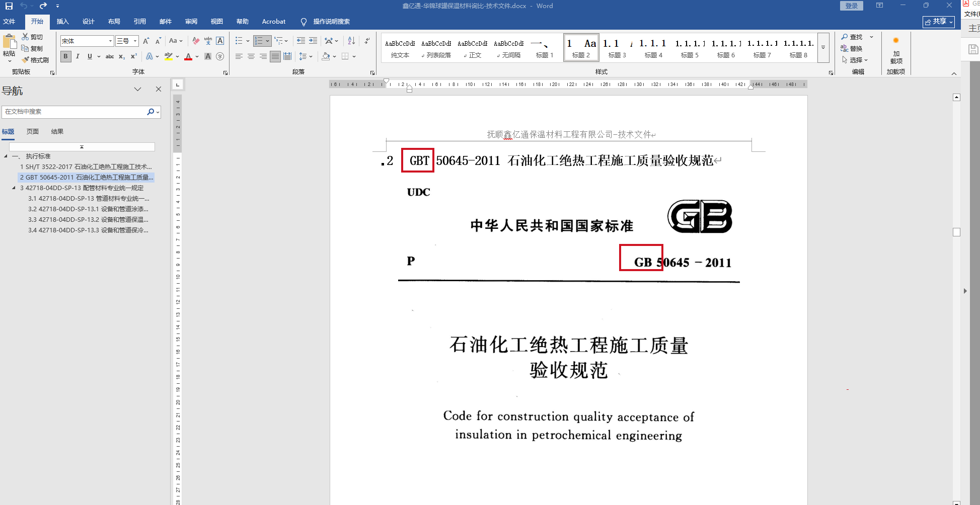Open the Change Case (Aa) dropdown
This screenshot has height=505, width=980.
176,41
